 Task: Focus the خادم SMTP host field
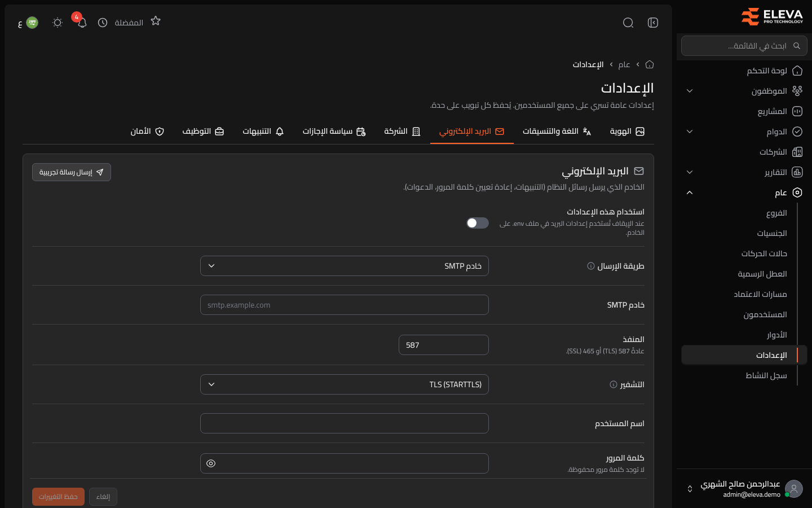(345, 305)
